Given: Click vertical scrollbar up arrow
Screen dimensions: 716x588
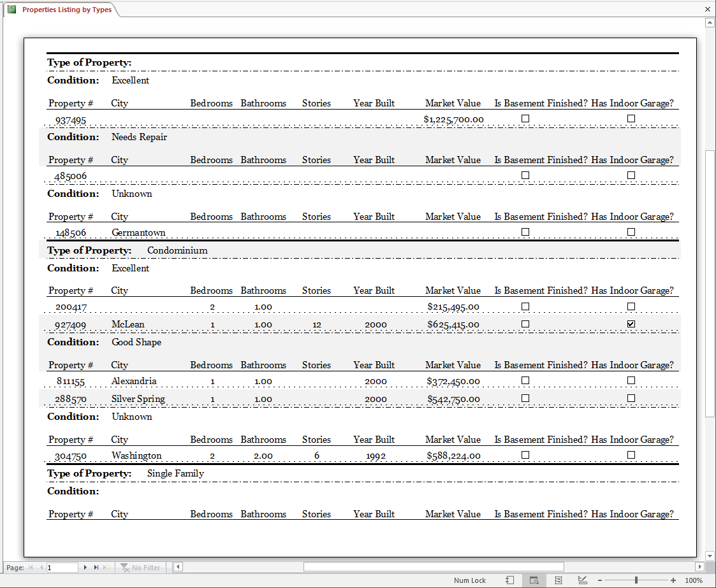Looking at the screenshot, I should (710, 22).
